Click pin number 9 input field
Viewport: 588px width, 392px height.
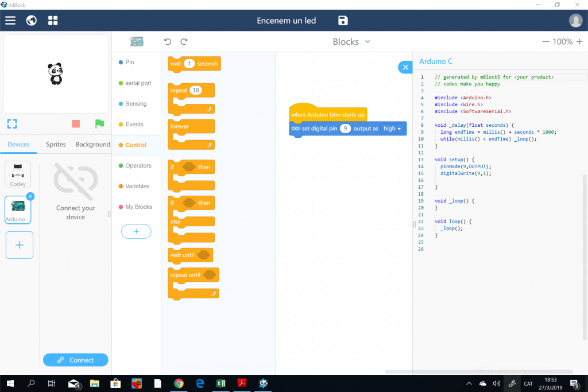tap(345, 129)
